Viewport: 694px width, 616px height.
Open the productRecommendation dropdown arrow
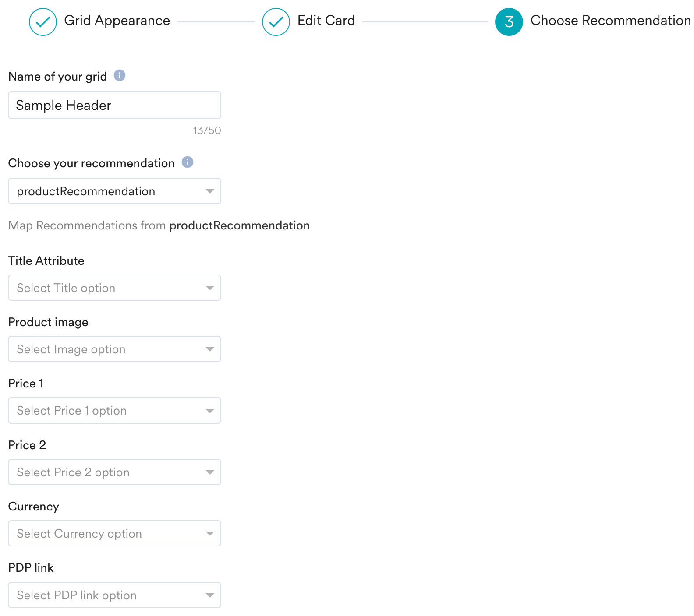click(210, 191)
